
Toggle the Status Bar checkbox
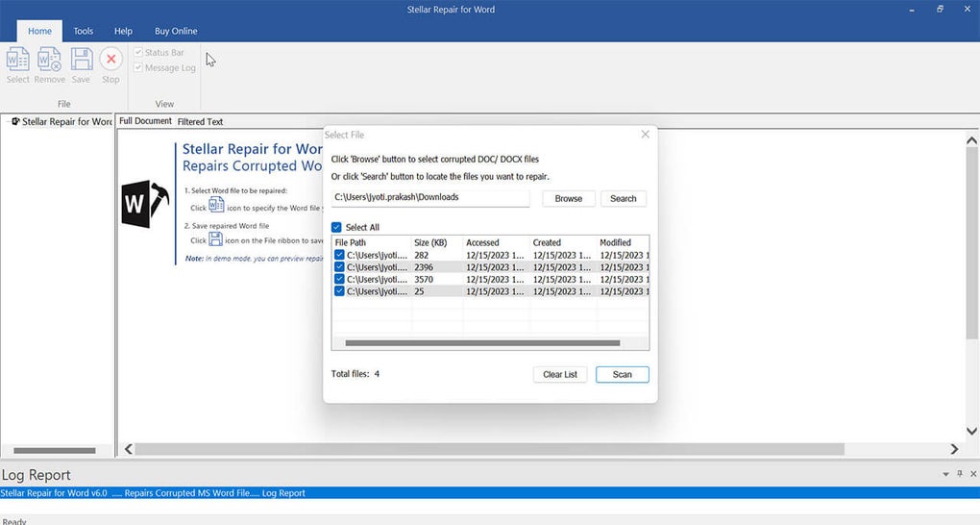coord(138,53)
